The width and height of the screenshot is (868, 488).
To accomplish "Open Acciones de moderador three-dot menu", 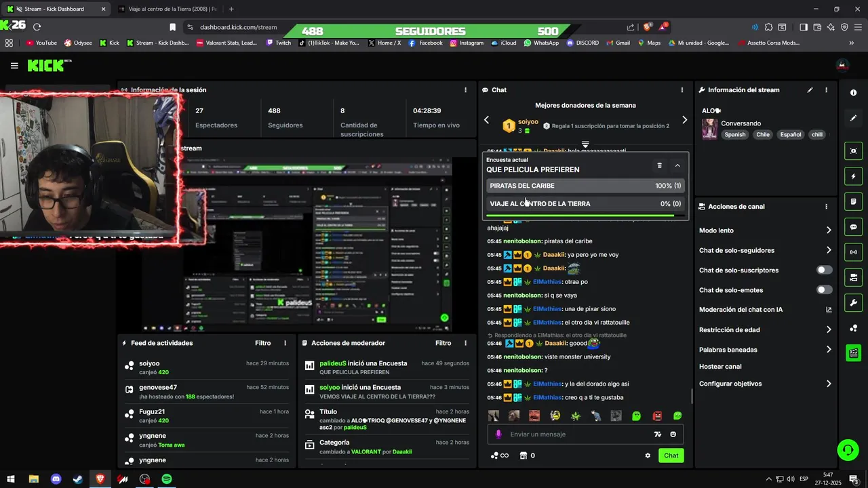I will (x=465, y=343).
